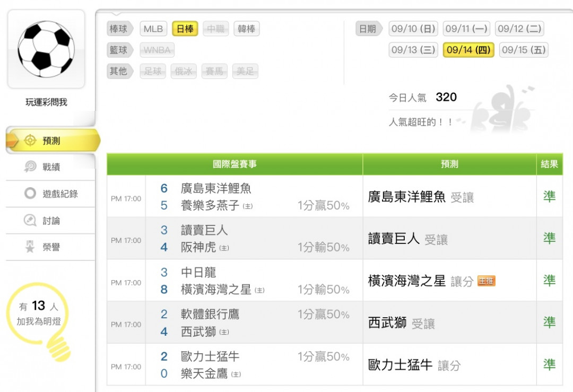Click team name 樂天金鷹 in match list
Screen dimensions: 573x392
pos(204,373)
